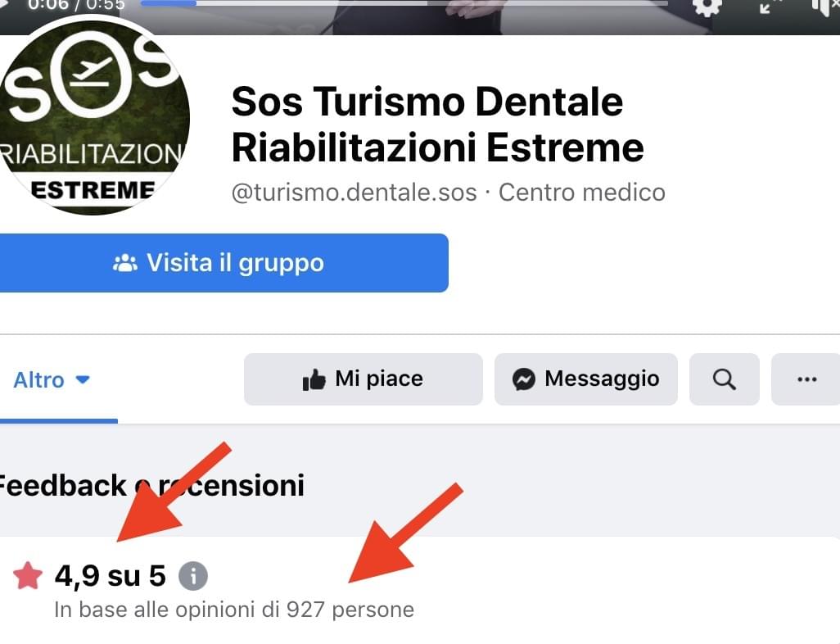The image size is (840, 644).
Task: Open the SOS Riabilitazioni Estreme profile picture
Action: click(93, 117)
